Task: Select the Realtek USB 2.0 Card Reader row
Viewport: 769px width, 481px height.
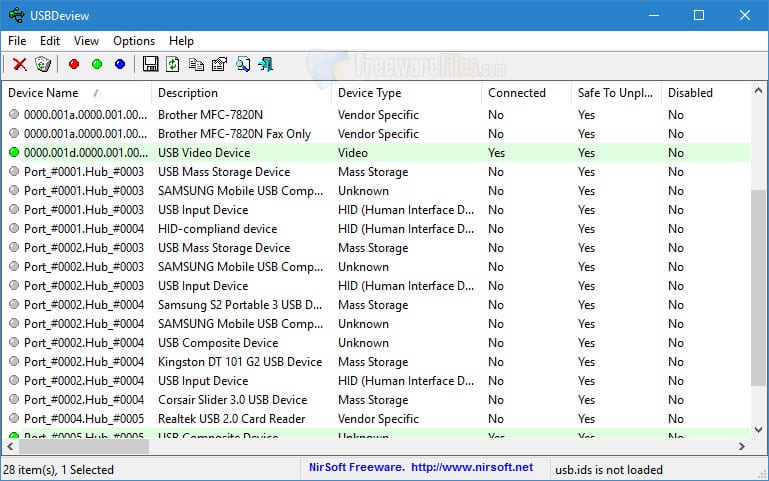Action: point(377,418)
